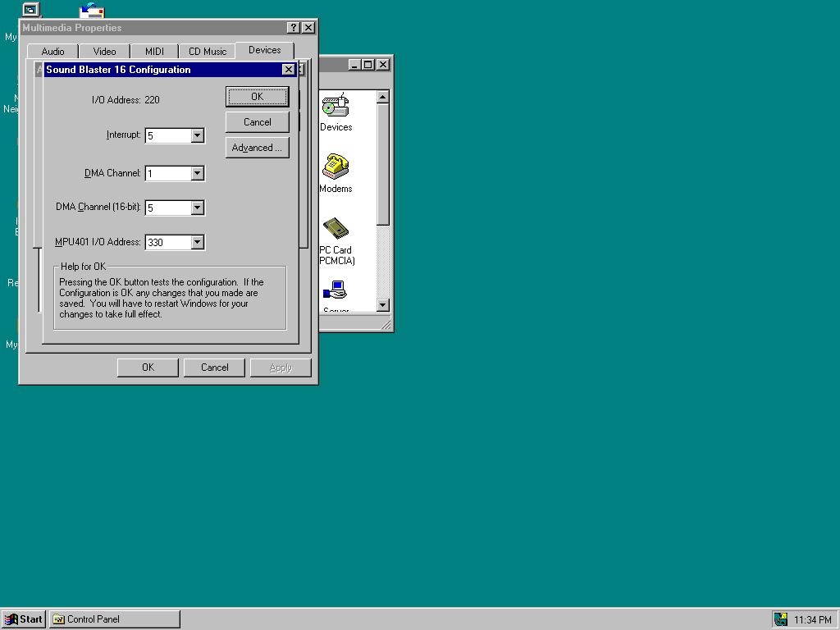Switch to the MIDI tab

pyautogui.click(x=154, y=52)
